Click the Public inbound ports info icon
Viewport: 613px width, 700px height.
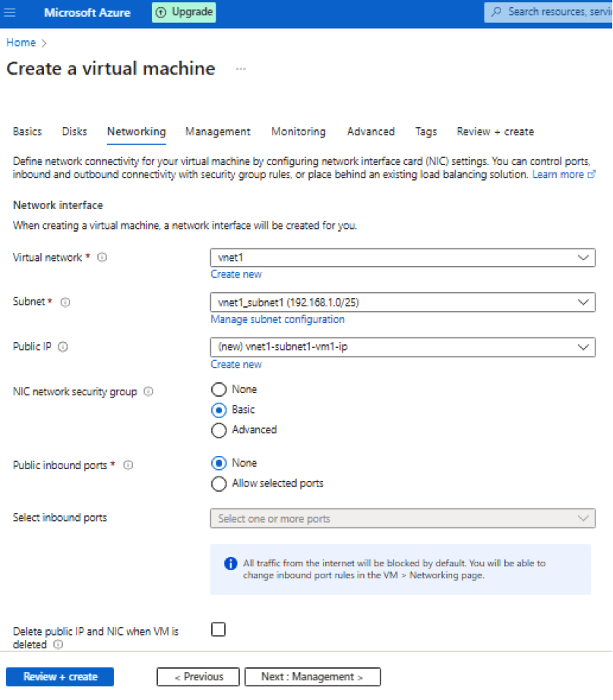pos(128,465)
